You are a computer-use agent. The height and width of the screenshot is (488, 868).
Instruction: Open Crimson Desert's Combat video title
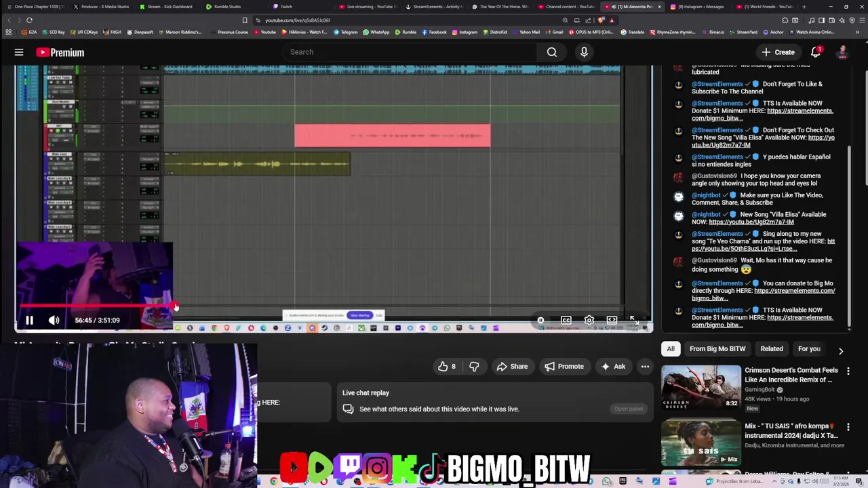pyautogui.click(x=791, y=375)
